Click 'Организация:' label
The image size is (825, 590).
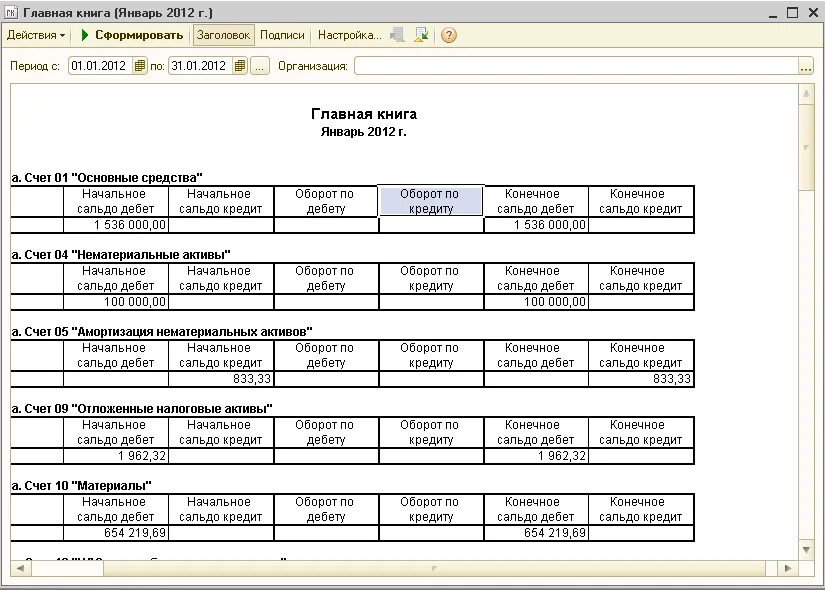(313, 66)
